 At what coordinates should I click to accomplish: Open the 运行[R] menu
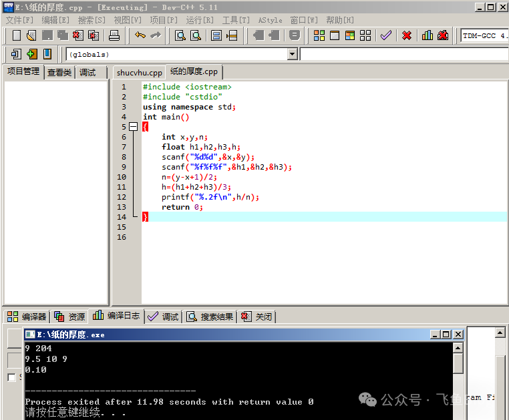200,20
